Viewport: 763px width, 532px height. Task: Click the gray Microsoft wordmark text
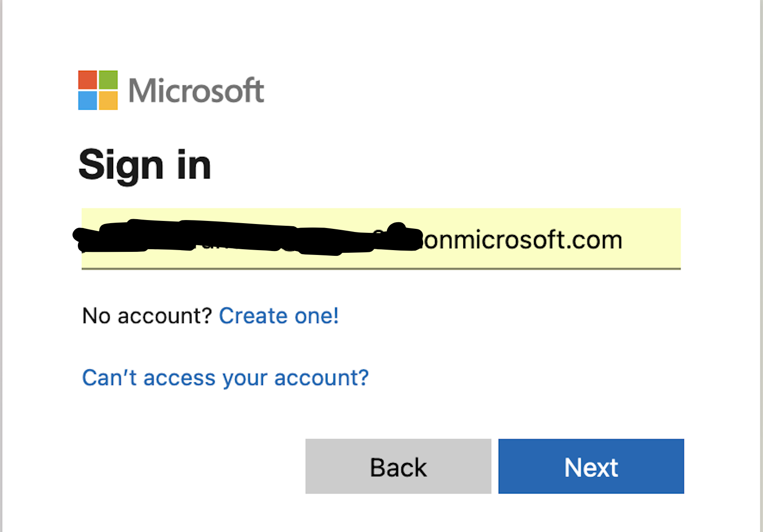[x=196, y=91]
